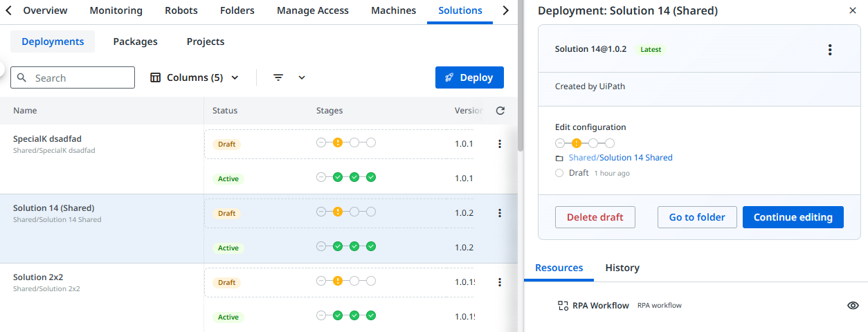Click the Go to folder button
The image size is (868, 332).
click(697, 217)
